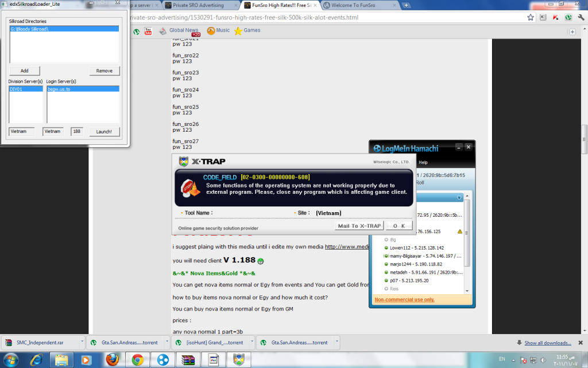Click the gray K extension icon in toolbar

[543, 17]
